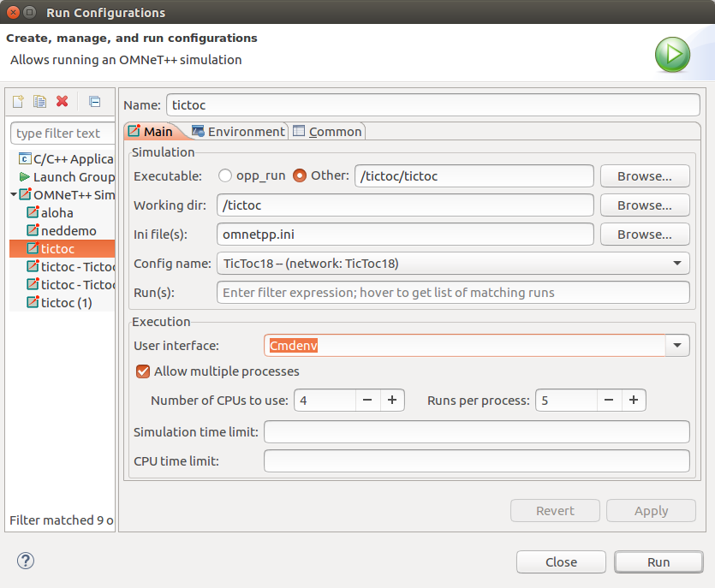Click the green run banner icon
The image size is (715, 588).
(672, 54)
